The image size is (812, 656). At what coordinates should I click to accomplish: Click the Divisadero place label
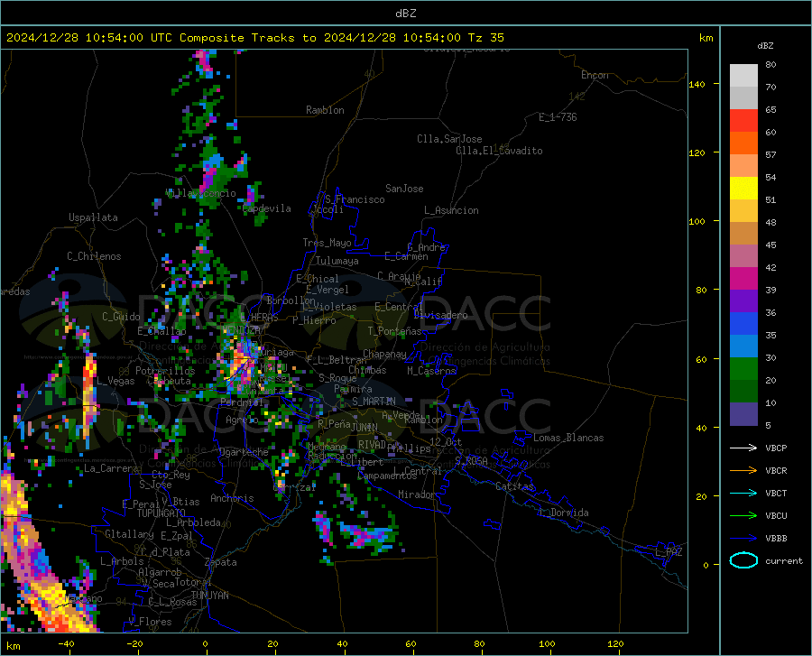pos(440,315)
